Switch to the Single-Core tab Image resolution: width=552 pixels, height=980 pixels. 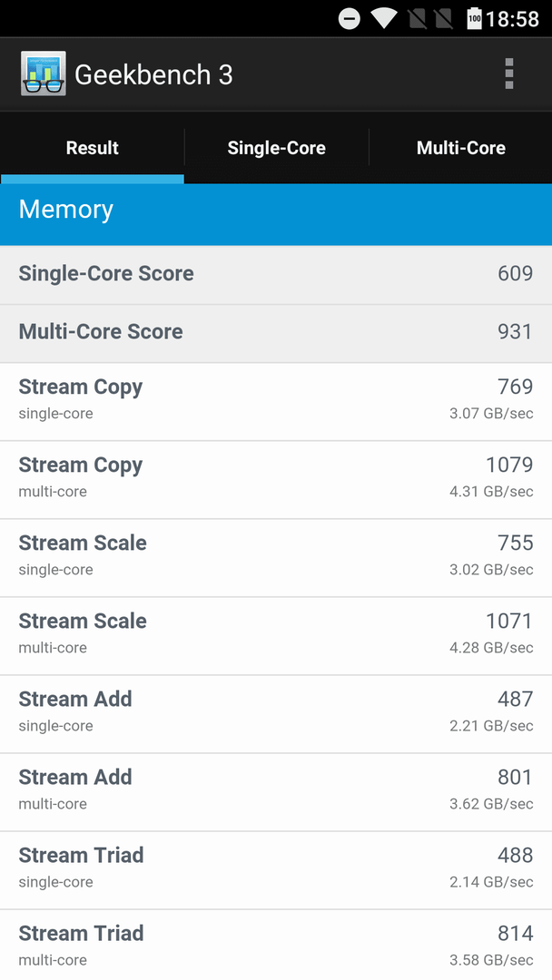tap(276, 148)
